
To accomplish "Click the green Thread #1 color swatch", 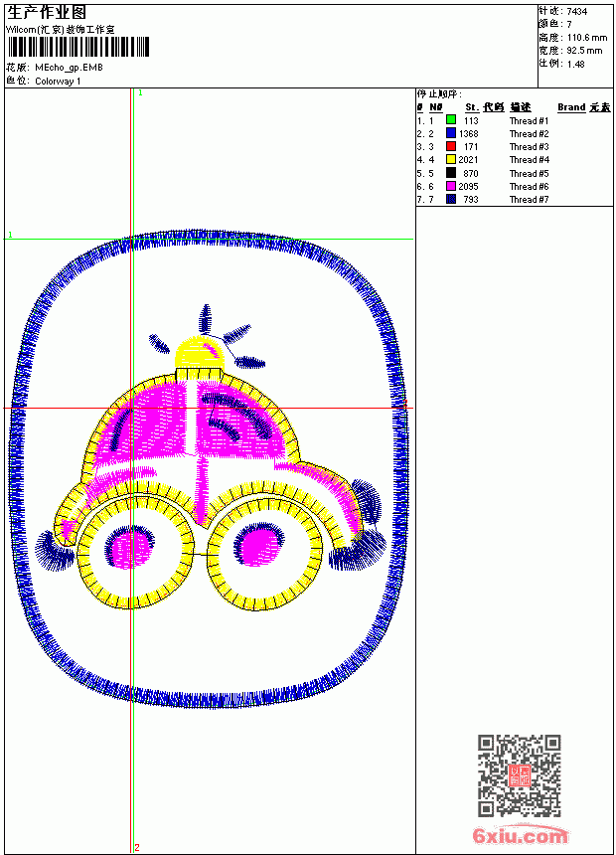I will tap(451, 120).
